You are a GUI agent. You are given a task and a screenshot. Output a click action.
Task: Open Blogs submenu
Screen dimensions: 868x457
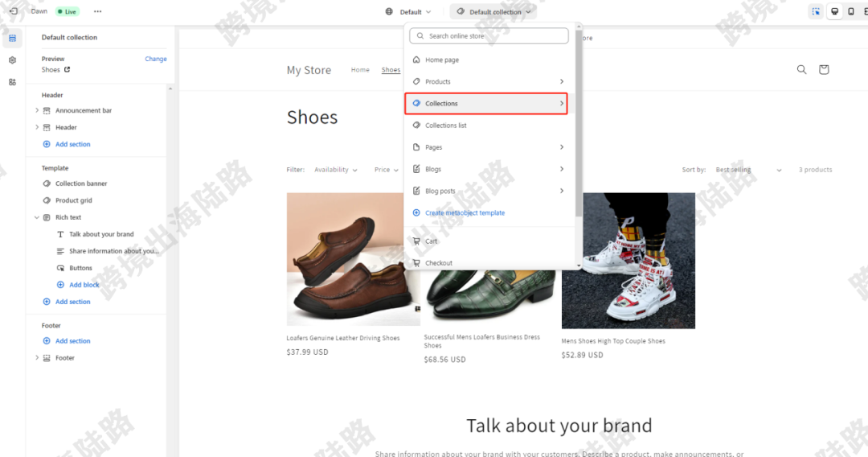489,169
